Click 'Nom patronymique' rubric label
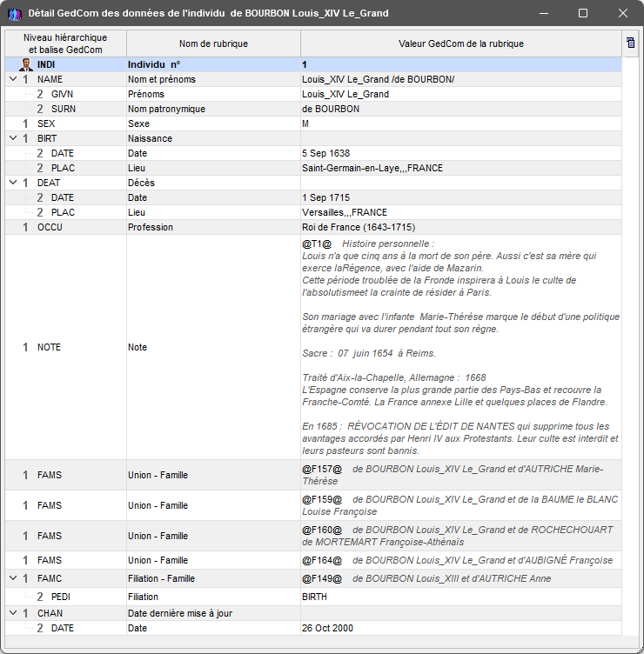This screenshot has height=654, width=644. (166, 109)
